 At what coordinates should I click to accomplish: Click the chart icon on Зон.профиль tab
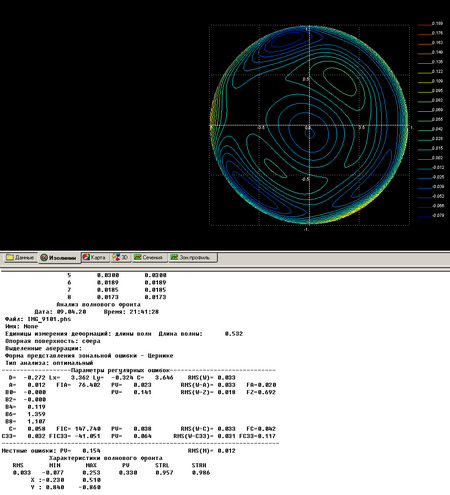pyautogui.click(x=174, y=257)
